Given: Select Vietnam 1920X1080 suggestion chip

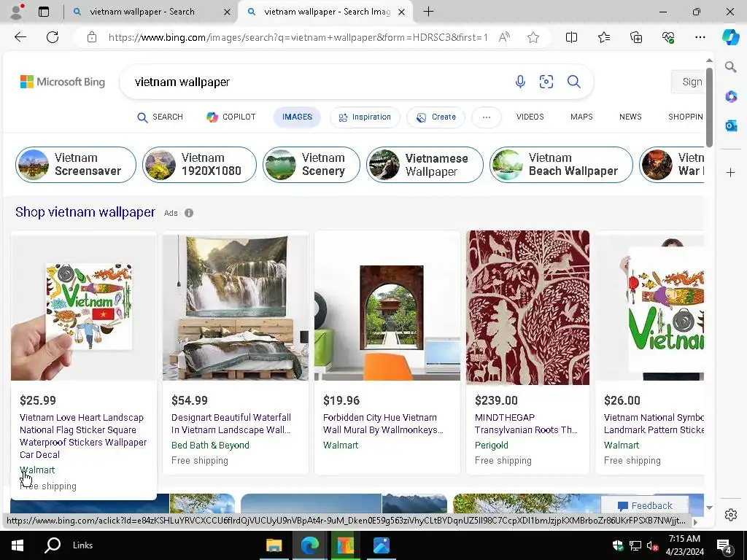Looking at the screenshot, I should (199, 165).
